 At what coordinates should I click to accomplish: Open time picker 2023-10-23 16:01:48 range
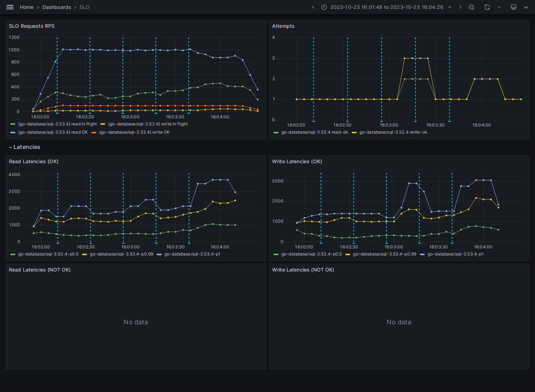(387, 7)
